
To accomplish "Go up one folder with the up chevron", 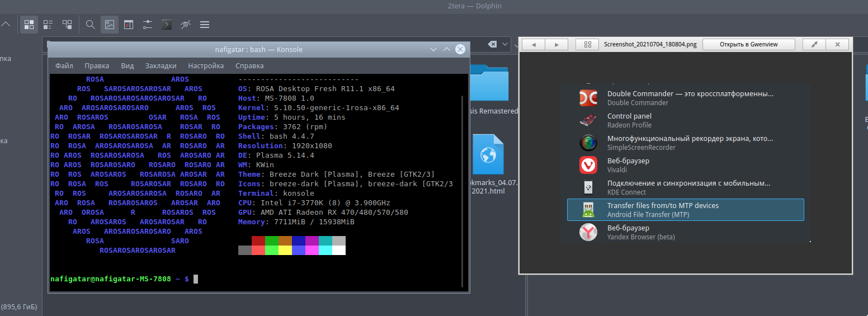I will click(x=6, y=25).
